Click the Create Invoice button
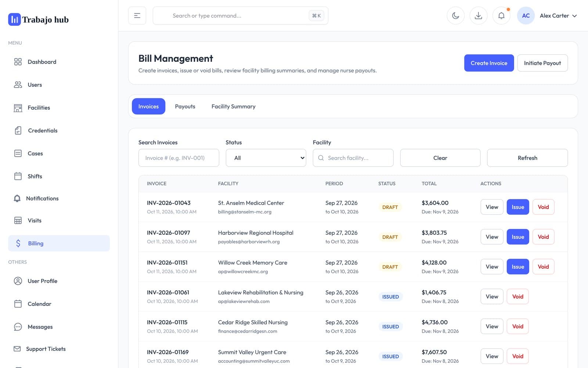Viewport: 588px width, 368px height. pos(489,63)
